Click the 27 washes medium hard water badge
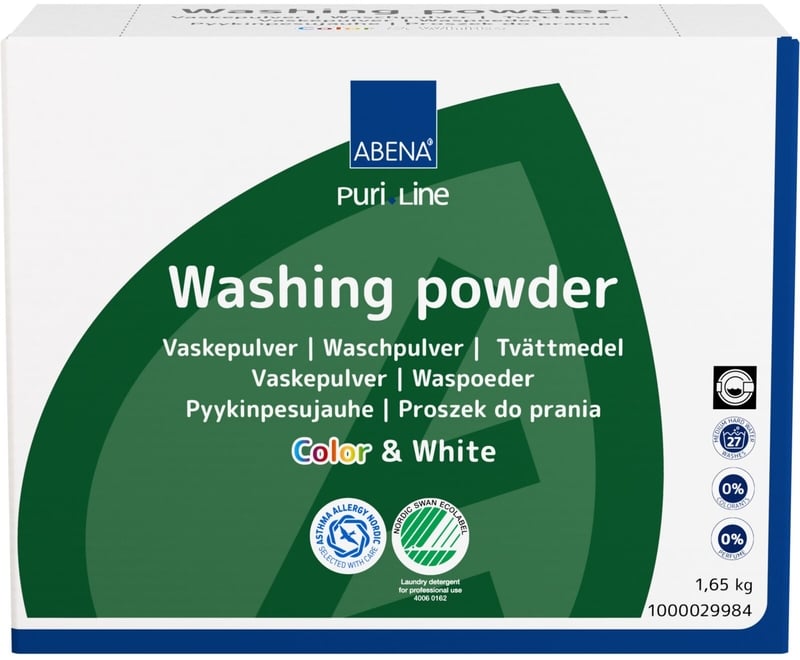800x660 pixels. pos(735,437)
